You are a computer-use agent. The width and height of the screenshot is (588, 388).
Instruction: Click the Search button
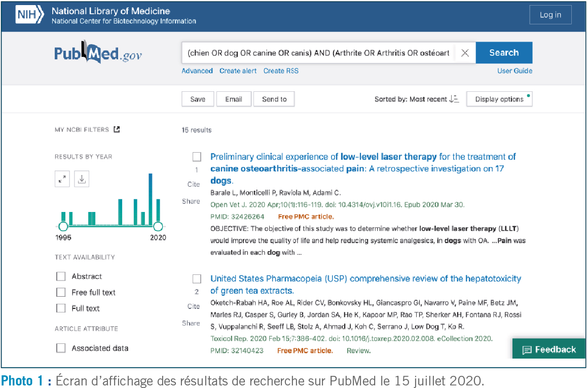[504, 53]
